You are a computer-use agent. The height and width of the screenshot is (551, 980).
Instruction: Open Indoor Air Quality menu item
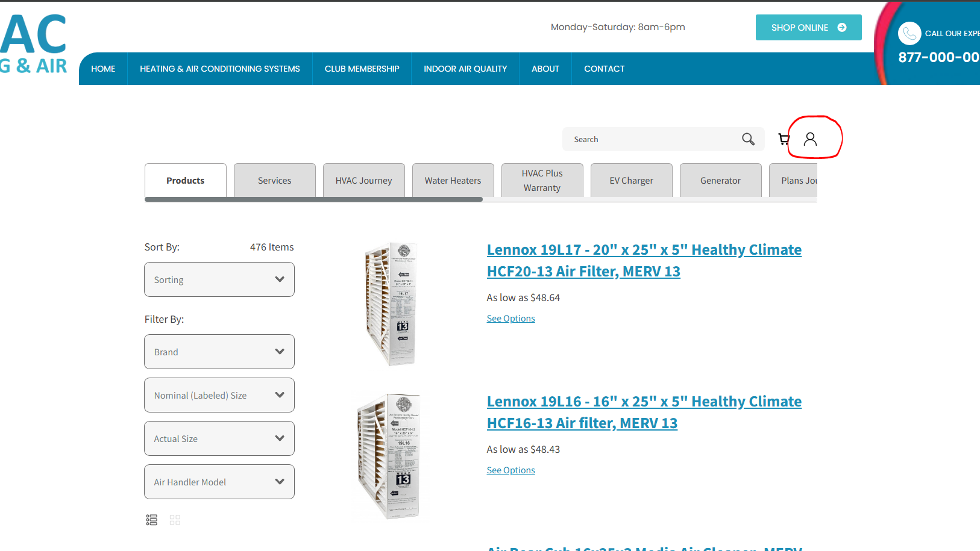coord(465,69)
